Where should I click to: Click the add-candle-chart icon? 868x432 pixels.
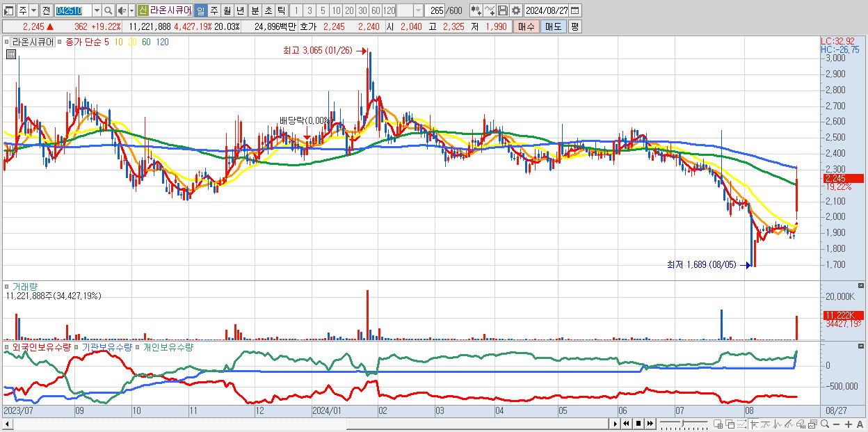pyautogui.click(x=476, y=10)
